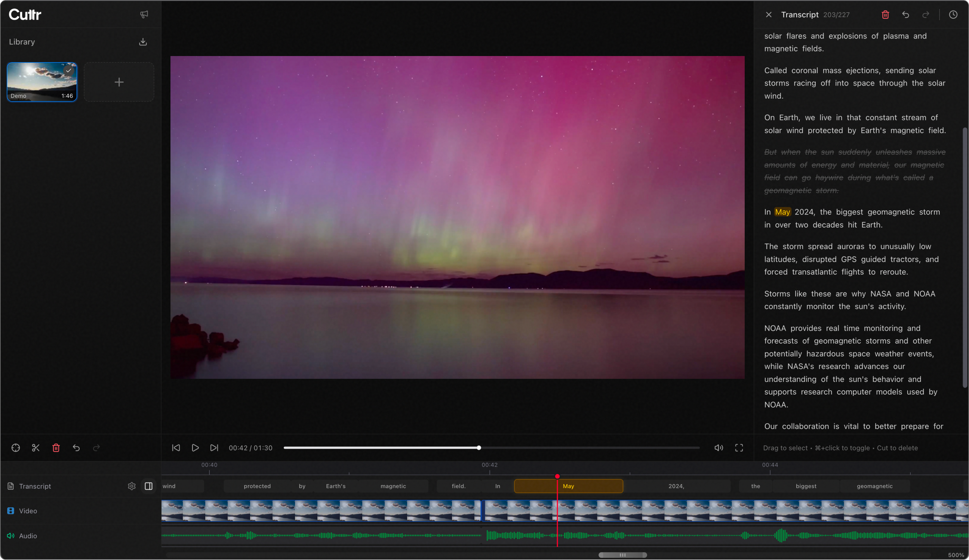Click the playback progress slider handle

479,448
